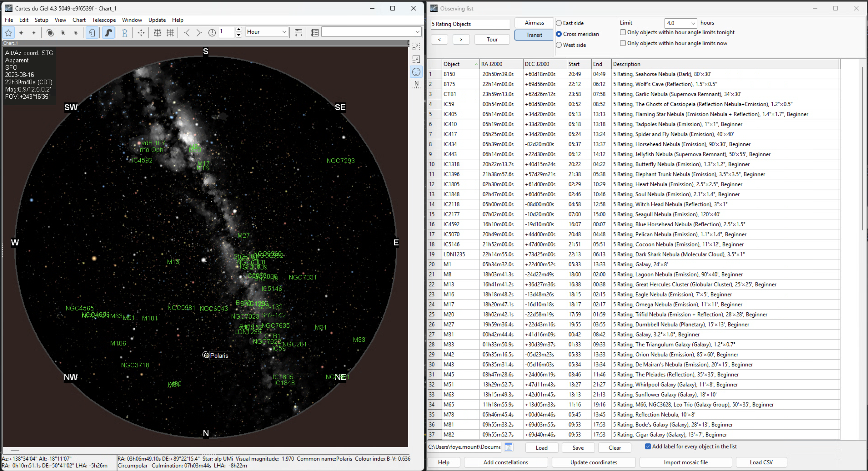Click Import mosaic file button
868x471 pixels.
(686, 462)
